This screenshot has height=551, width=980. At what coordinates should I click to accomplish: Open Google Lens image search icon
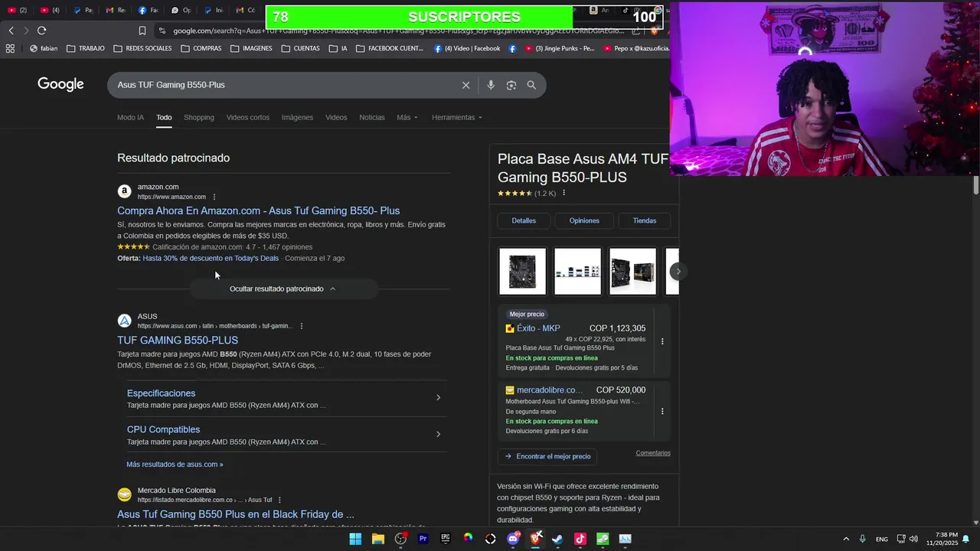511,85
